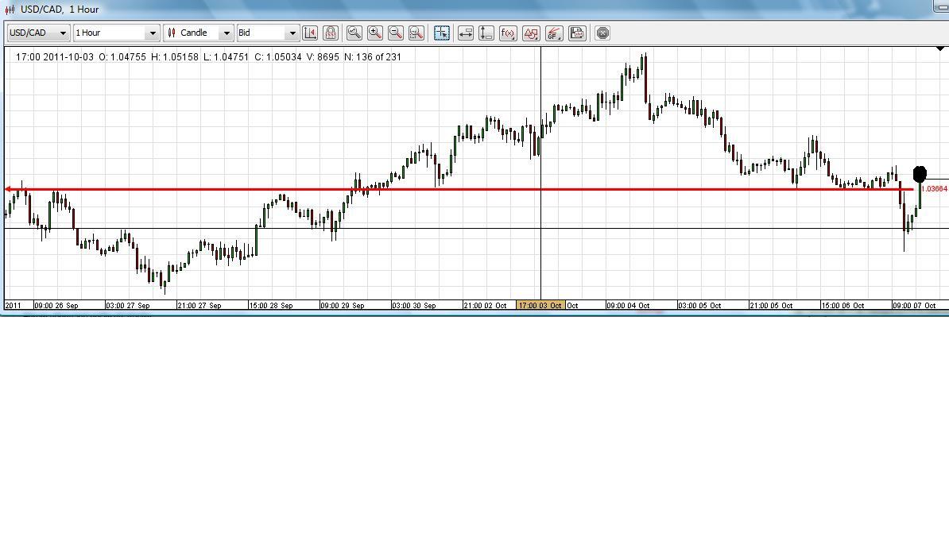Viewport: 949px width, 560px height.
Task: Click the zoom area magnifier icon
Action: tap(416, 33)
